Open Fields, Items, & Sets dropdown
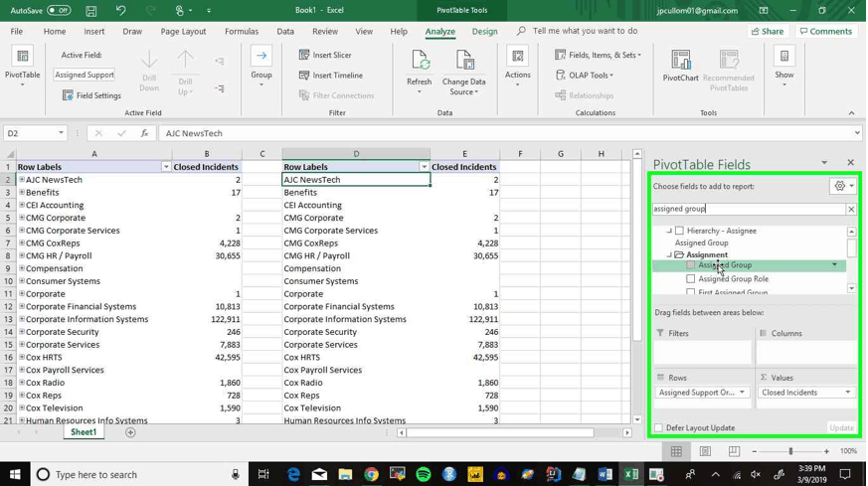The height and width of the screenshot is (486, 868). (x=598, y=55)
